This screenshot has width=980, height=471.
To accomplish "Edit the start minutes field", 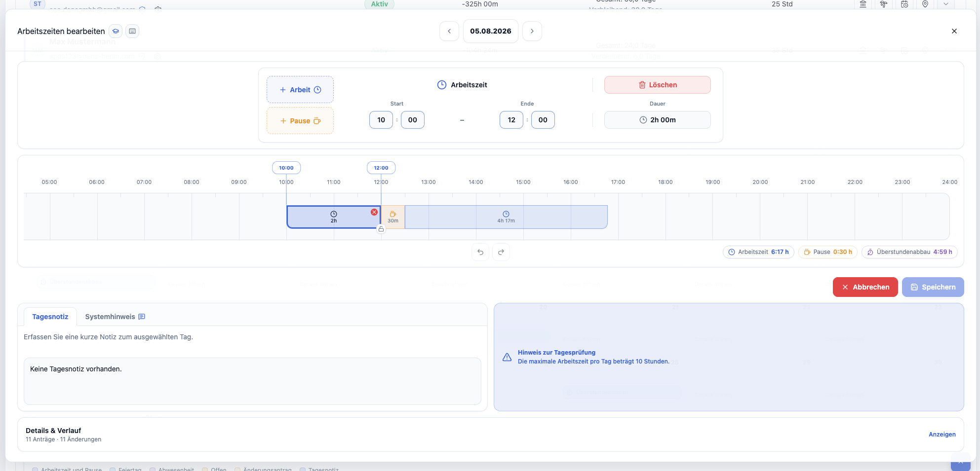I will (x=413, y=120).
